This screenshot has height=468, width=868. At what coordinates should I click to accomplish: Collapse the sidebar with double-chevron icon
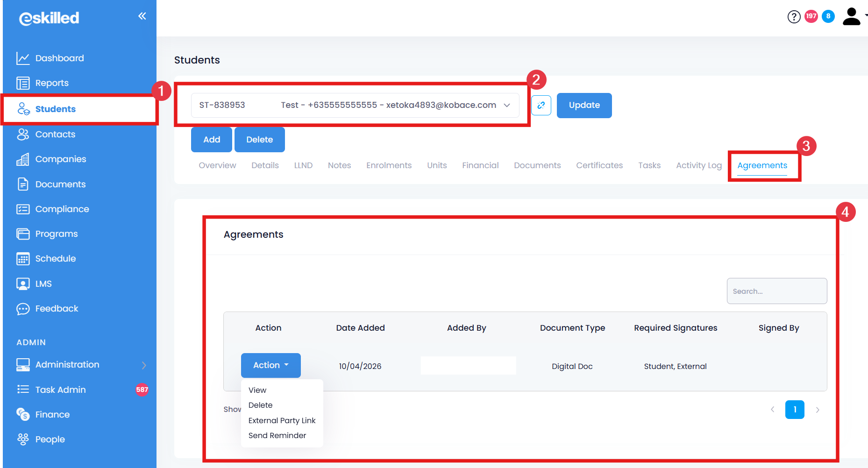[x=142, y=16]
